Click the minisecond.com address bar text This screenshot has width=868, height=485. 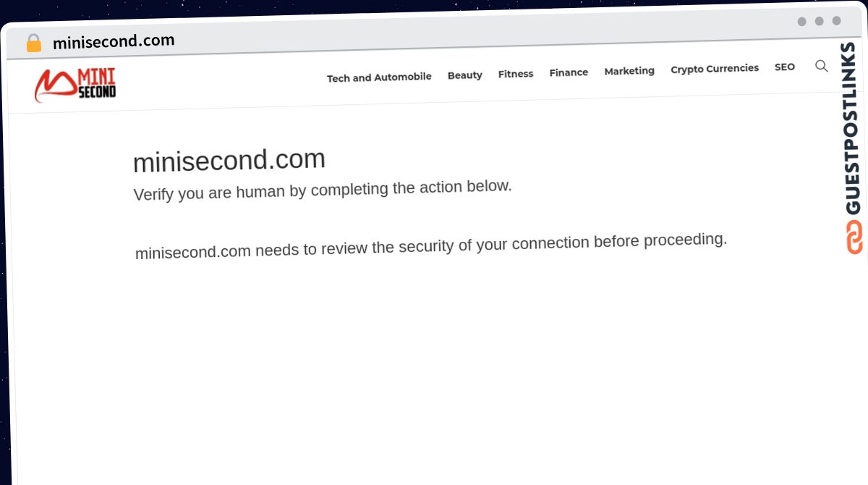114,41
